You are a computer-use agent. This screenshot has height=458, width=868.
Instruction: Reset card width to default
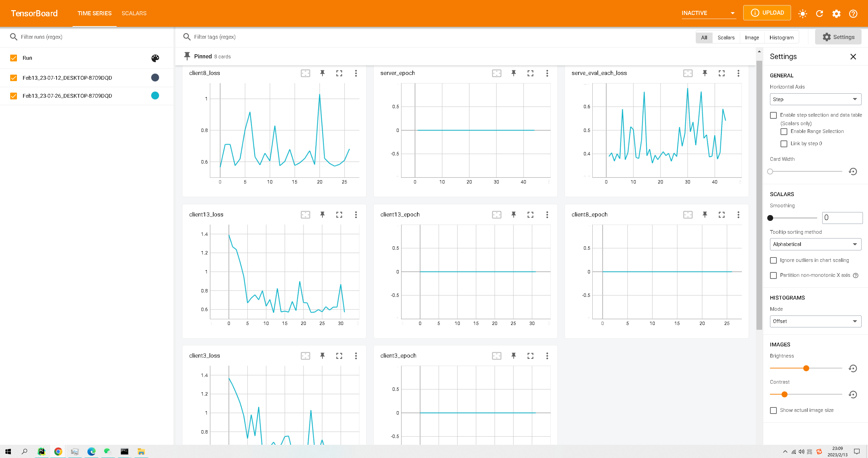853,171
